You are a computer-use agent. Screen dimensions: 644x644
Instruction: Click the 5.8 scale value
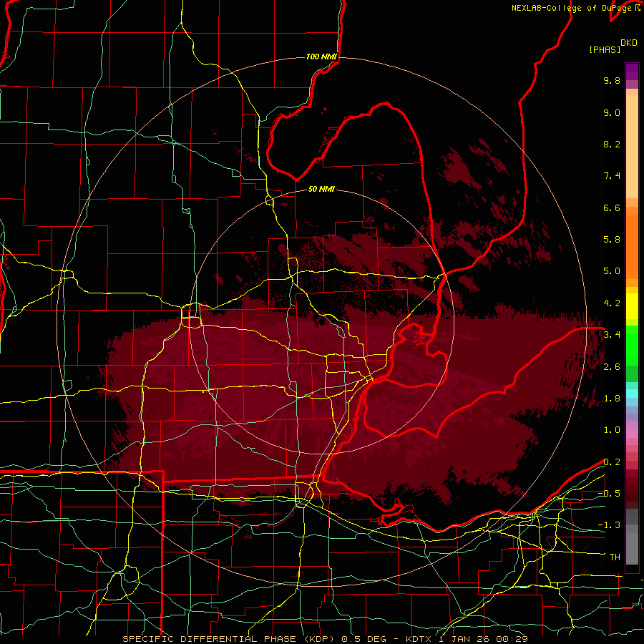tap(612, 240)
